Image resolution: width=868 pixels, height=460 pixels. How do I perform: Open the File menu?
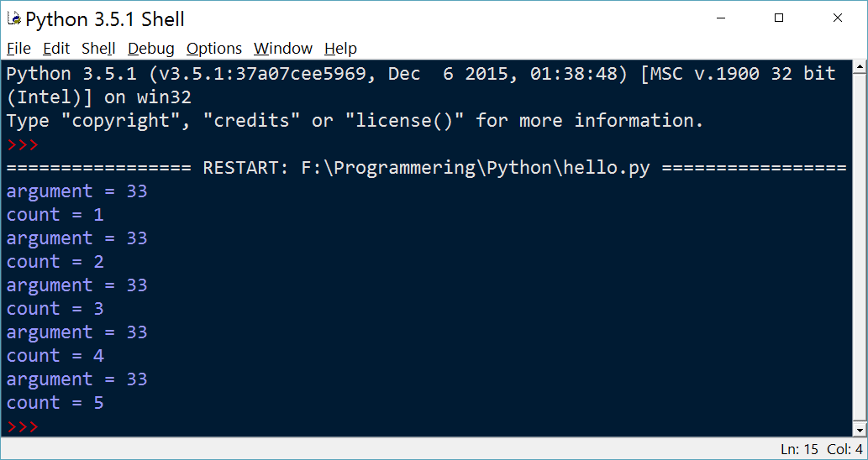[x=18, y=49]
